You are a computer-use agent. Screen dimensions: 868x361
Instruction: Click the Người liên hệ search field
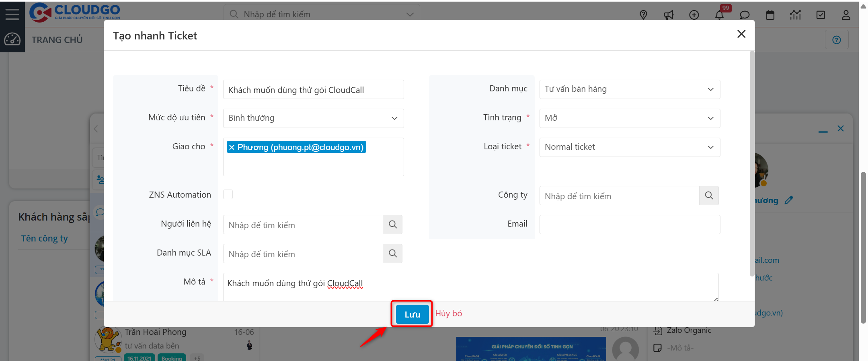tap(303, 225)
